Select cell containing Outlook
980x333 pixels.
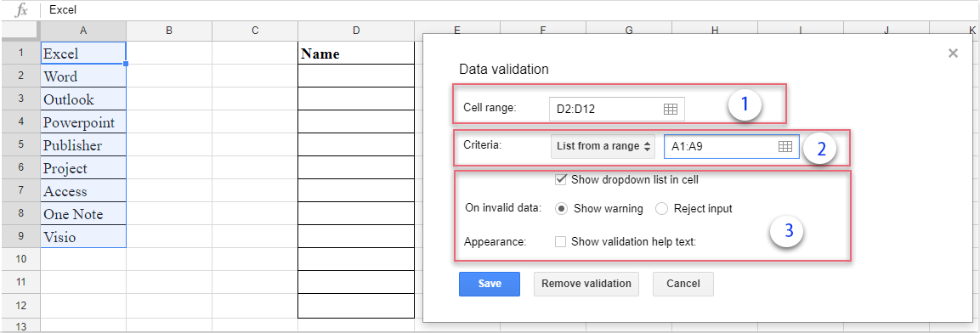point(83,99)
